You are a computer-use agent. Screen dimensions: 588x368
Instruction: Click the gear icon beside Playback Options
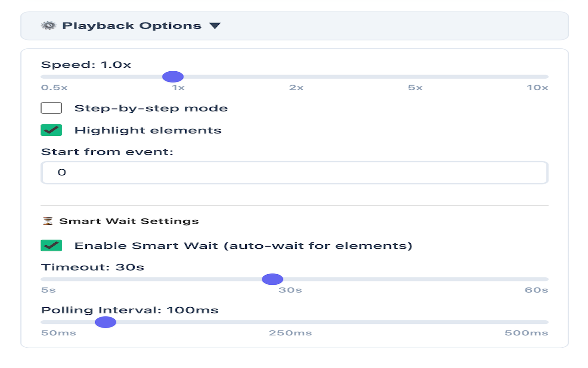point(49,26)
